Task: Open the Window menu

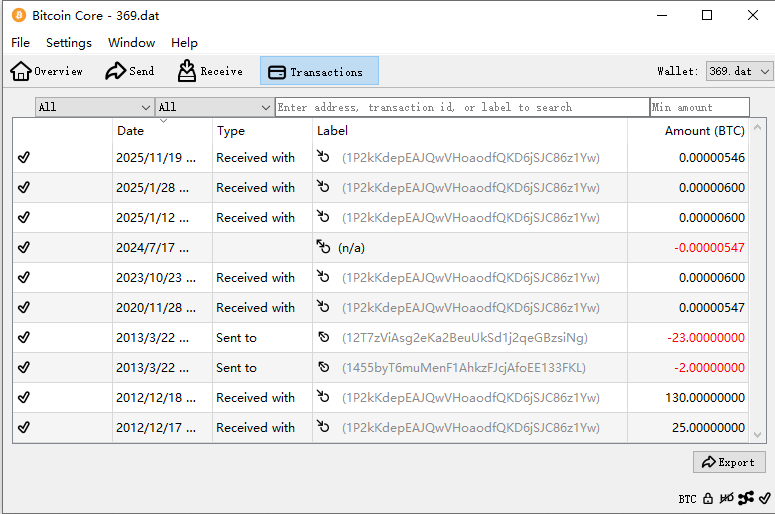Action: [x=131, y=43]
